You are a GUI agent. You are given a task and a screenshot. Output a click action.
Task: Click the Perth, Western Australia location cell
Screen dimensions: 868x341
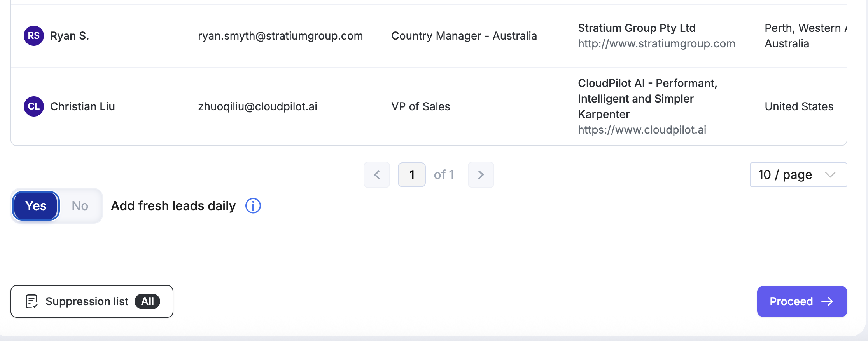coord(805,36)
